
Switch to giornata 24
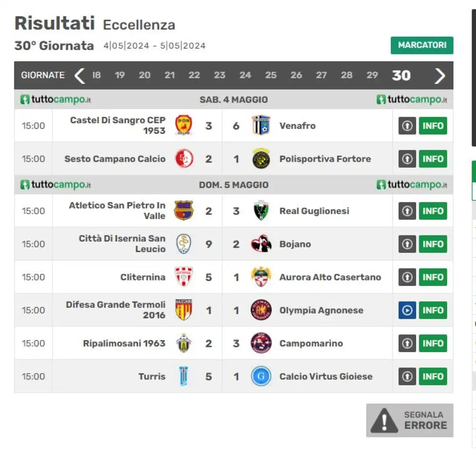point(245,75)
